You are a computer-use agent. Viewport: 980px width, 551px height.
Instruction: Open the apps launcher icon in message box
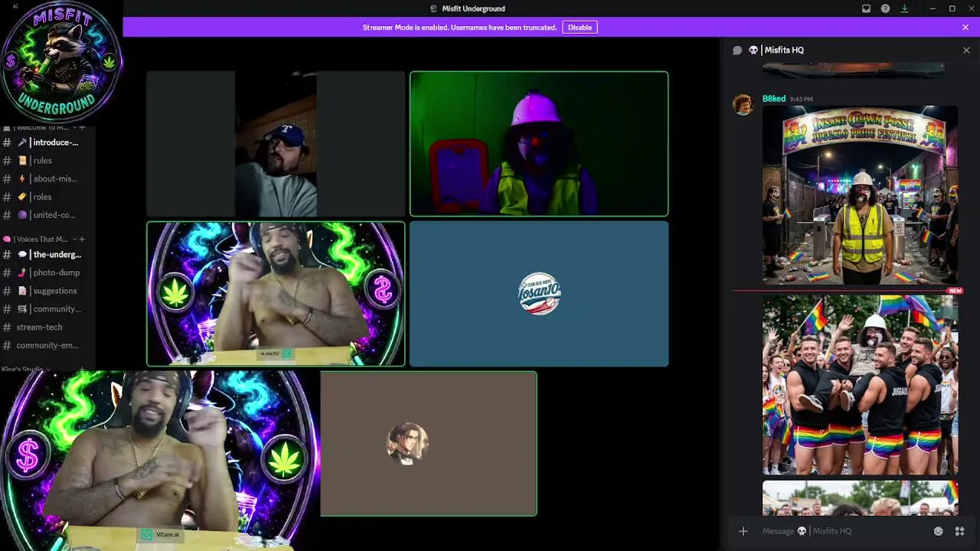tap(959, 531)
